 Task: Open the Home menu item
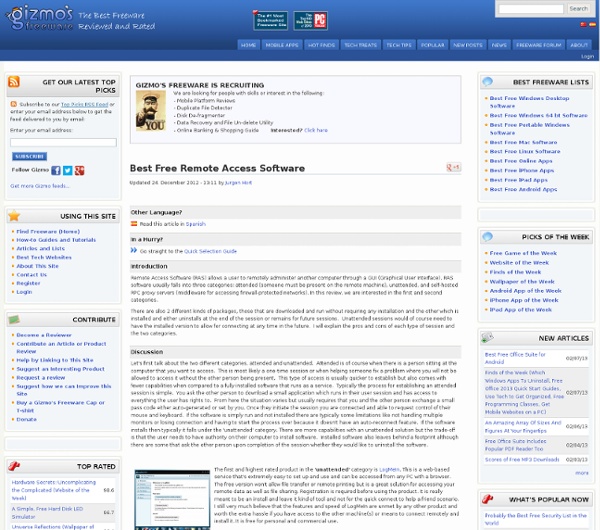[x=248, y=45]
